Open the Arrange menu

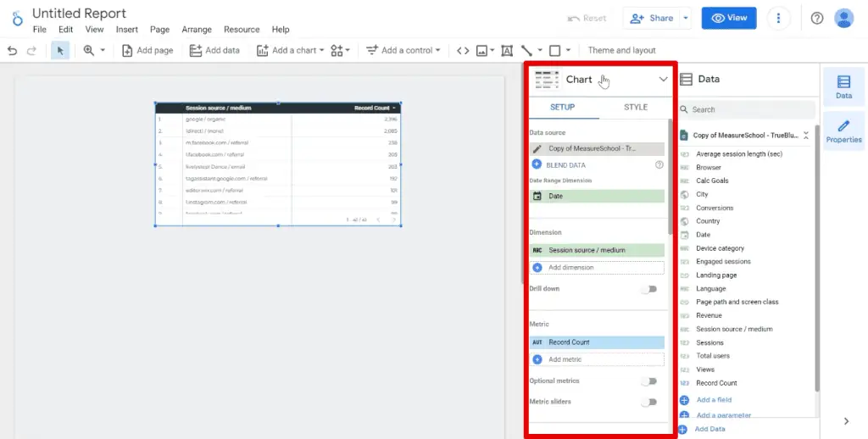tap(197, 30)
